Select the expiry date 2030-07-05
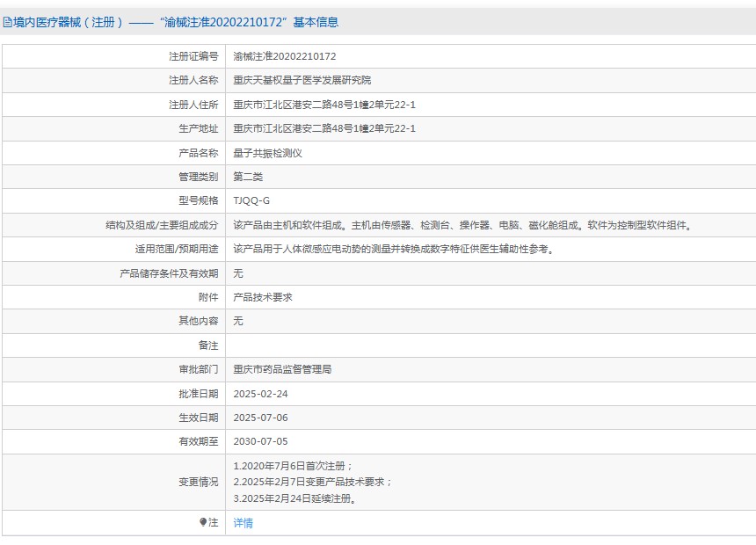Viewport: 756px width, 545px height. tap(261, 442)
